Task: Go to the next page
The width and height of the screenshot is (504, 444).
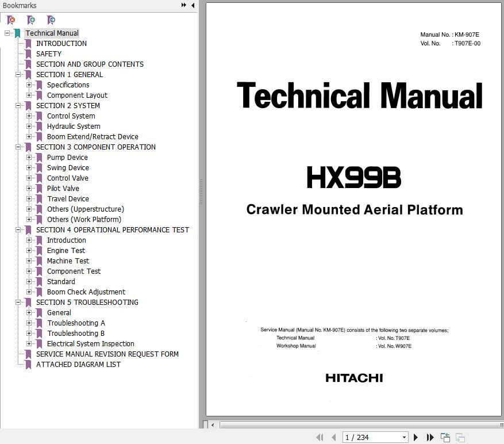Action: 415,437
